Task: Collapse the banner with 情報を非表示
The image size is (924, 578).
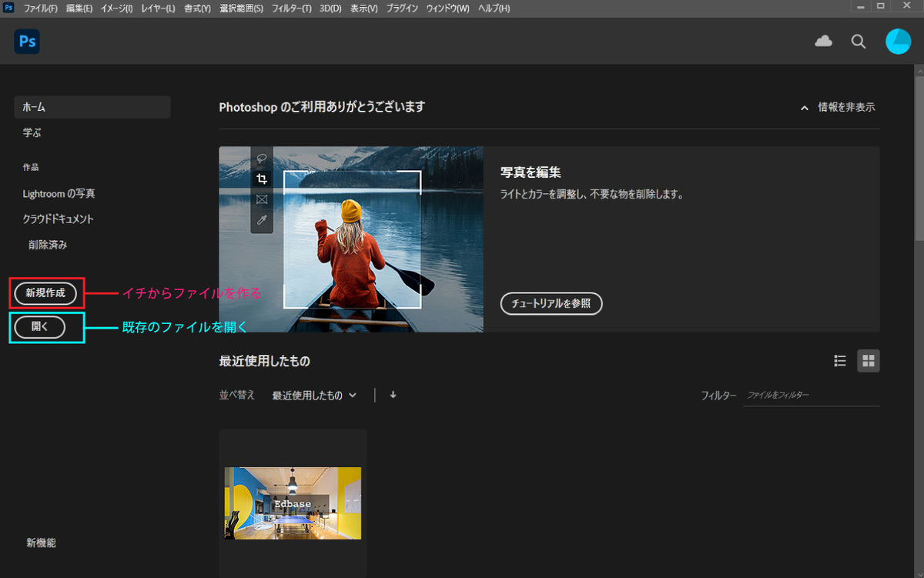Action: [x=838, y=107]
